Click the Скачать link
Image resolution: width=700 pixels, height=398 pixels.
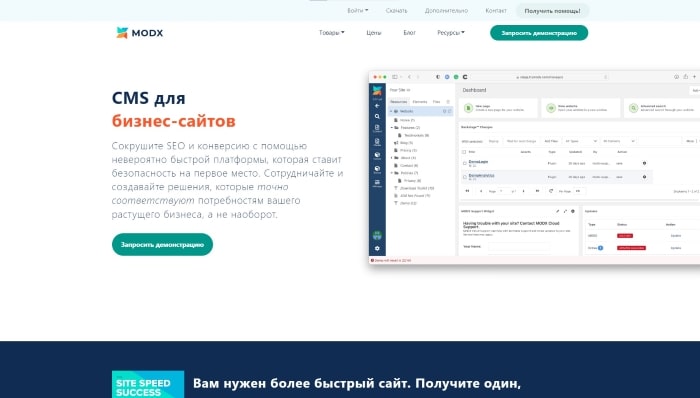[x=396, y=10]
